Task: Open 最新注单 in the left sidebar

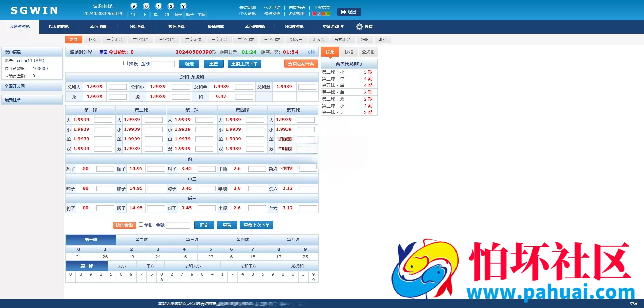Action: click(32, 100)
